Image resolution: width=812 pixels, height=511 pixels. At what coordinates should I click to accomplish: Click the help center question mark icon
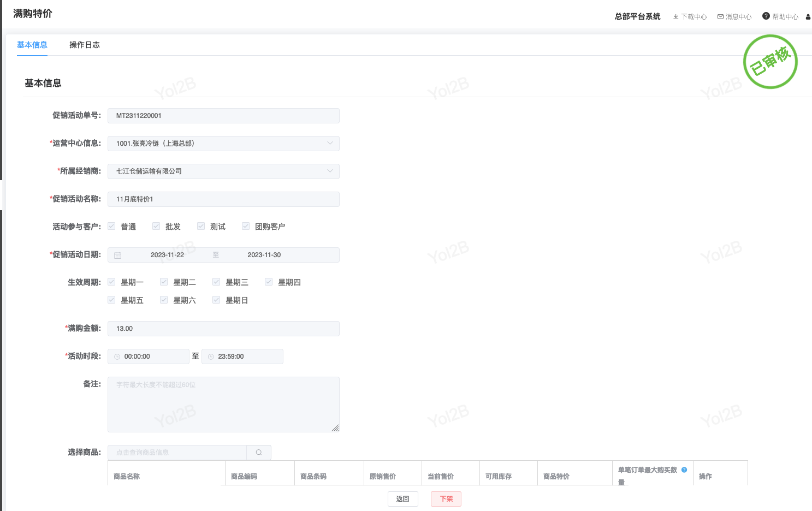point(766,16)
